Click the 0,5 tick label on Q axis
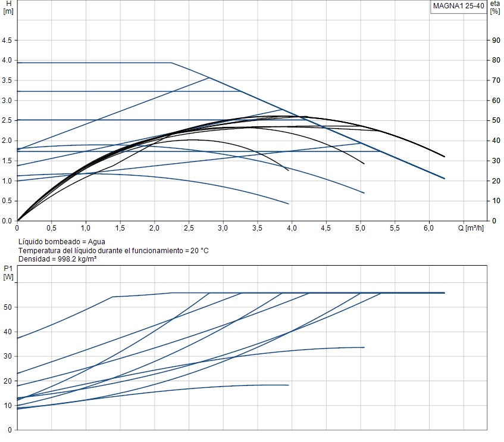This screenshot has height=442, width=504. click(x=51, y=228)
